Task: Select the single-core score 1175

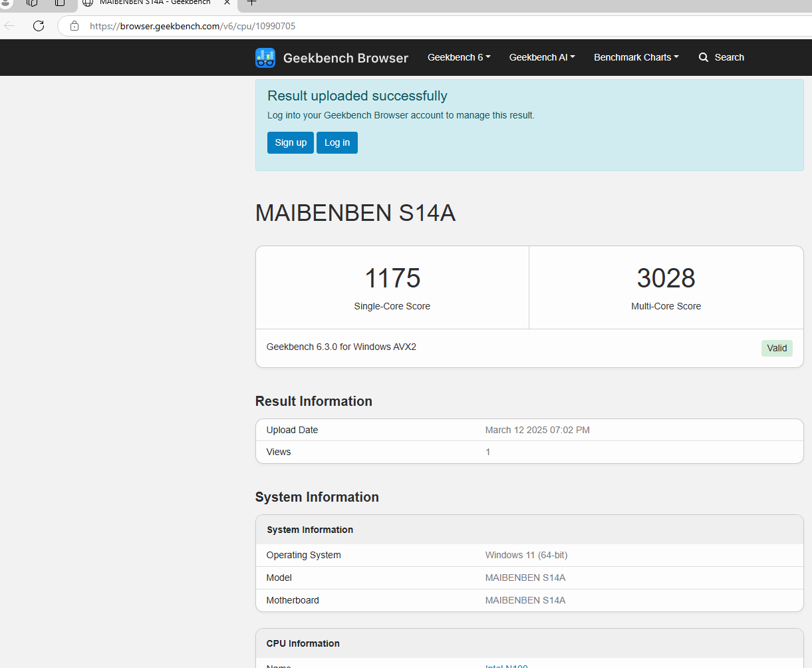Action: click(392, 278)
